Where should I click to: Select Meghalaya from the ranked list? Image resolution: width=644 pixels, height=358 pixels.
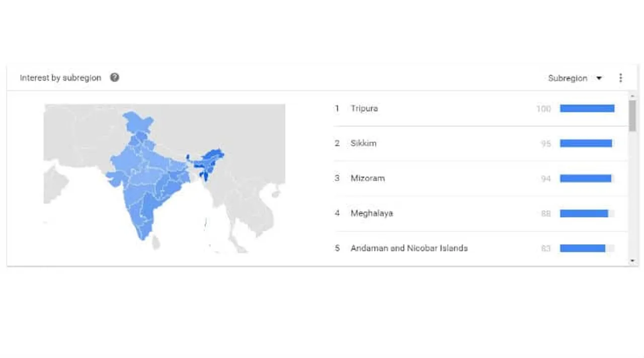(372, 213)
